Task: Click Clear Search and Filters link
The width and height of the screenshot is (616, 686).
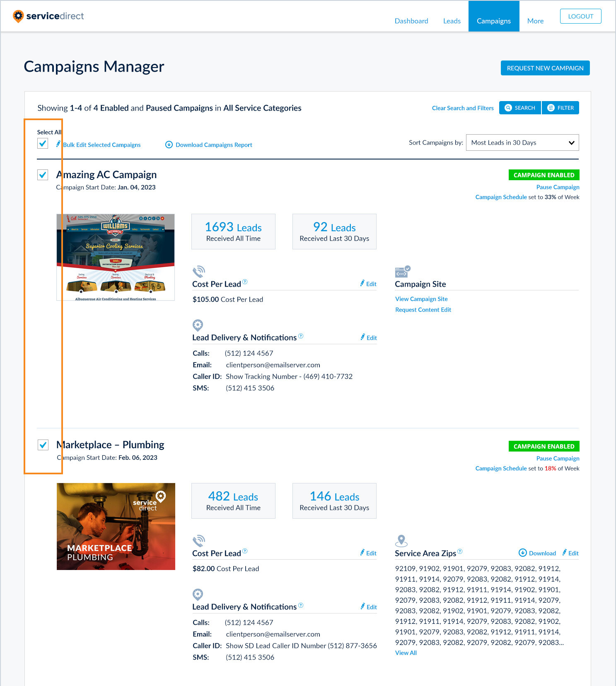Action: pyautogui.click(x=463, y=108)
